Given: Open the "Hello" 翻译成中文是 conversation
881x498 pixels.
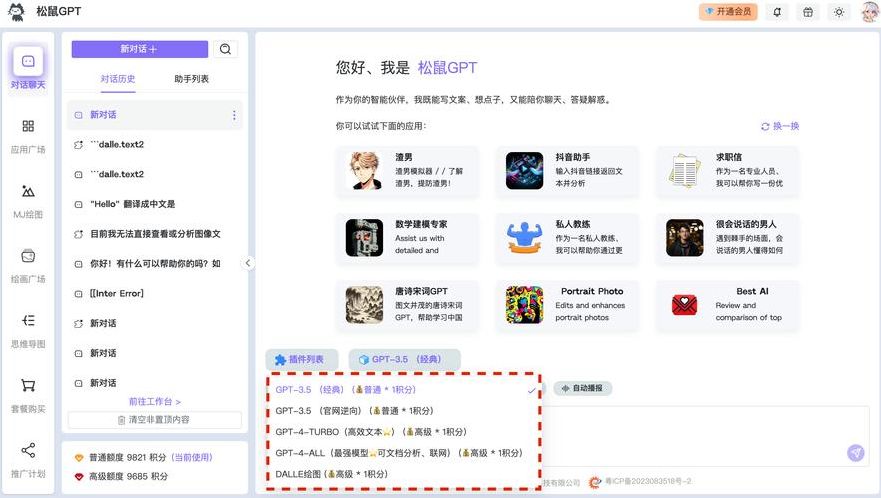Looking at the screenshot, I should (x=155, y=204).
